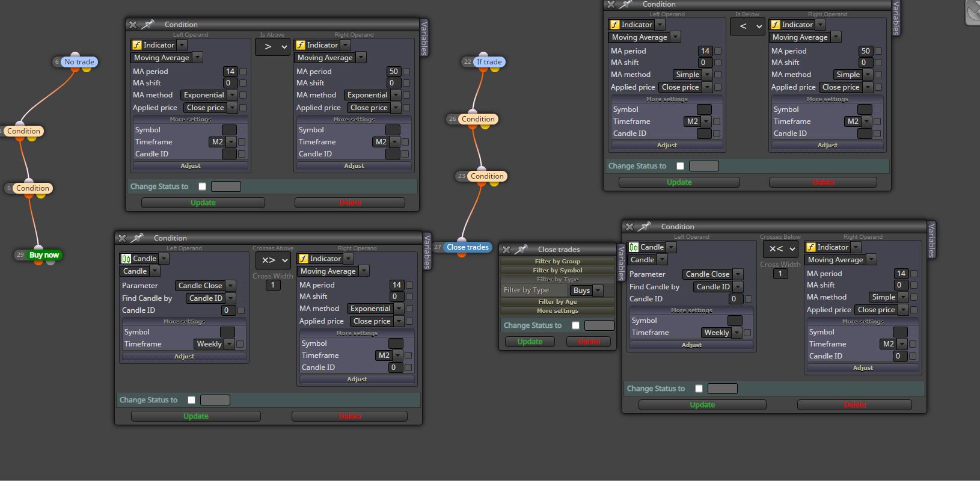Click the candle icon in Crosses Above condition
The height and width of the screenshot is (483, 980).
click(126, 259)
